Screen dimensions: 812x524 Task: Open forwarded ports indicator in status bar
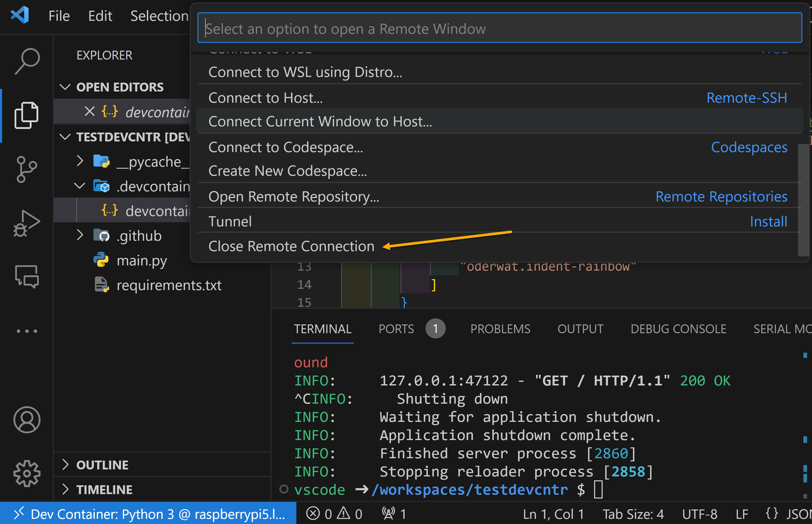pyautogui.click(x=394, y=513)
